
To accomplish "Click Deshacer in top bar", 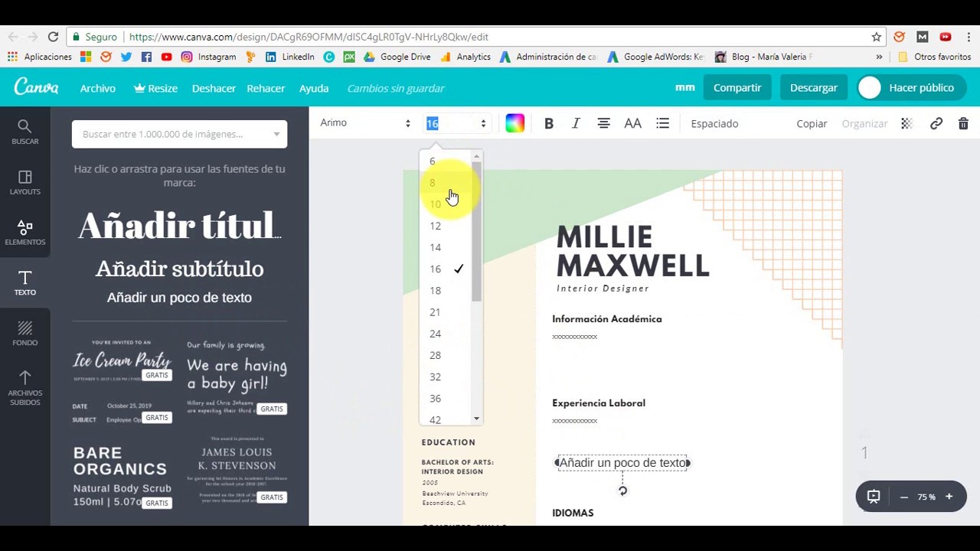I will (x=214, y=88).
